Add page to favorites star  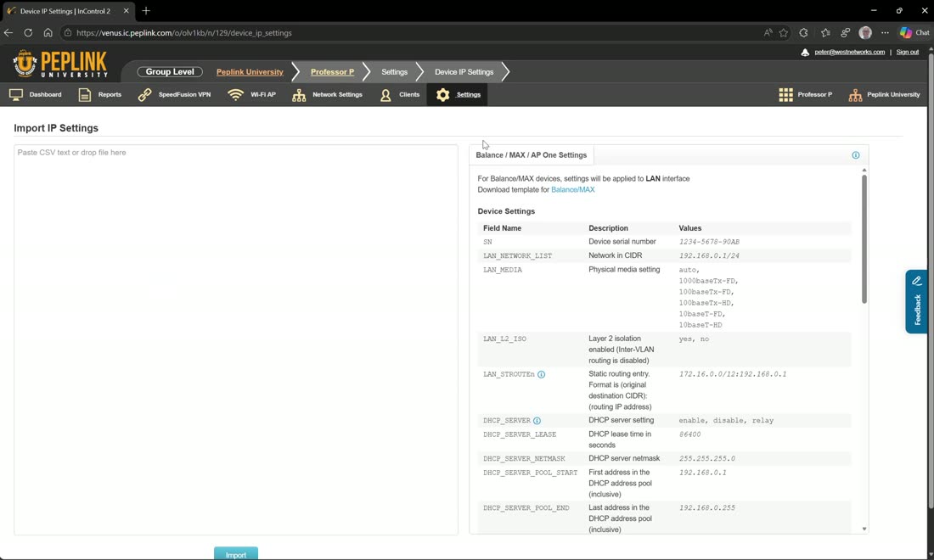click(x=784, y=33)
